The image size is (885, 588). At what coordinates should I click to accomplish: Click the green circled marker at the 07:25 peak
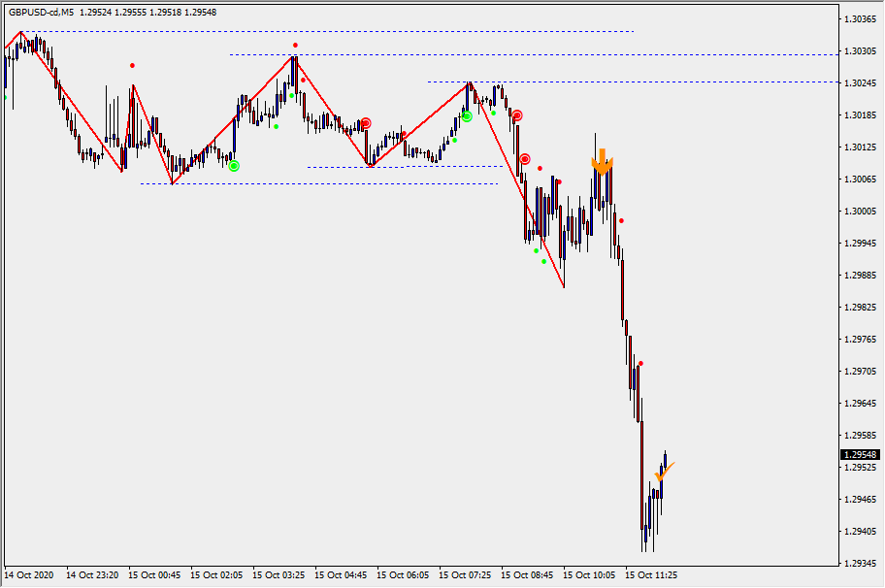point(467,116)
